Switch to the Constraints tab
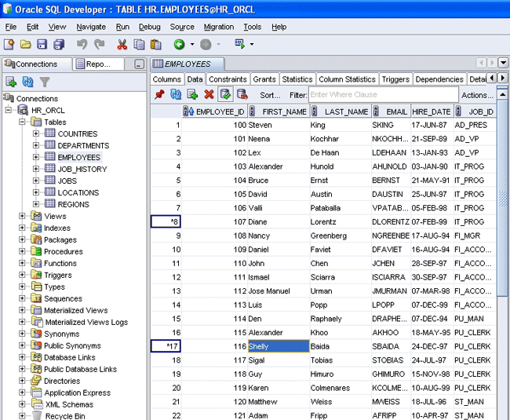The image size is (510, 420). pyautogui.click(x=228, y=79)
